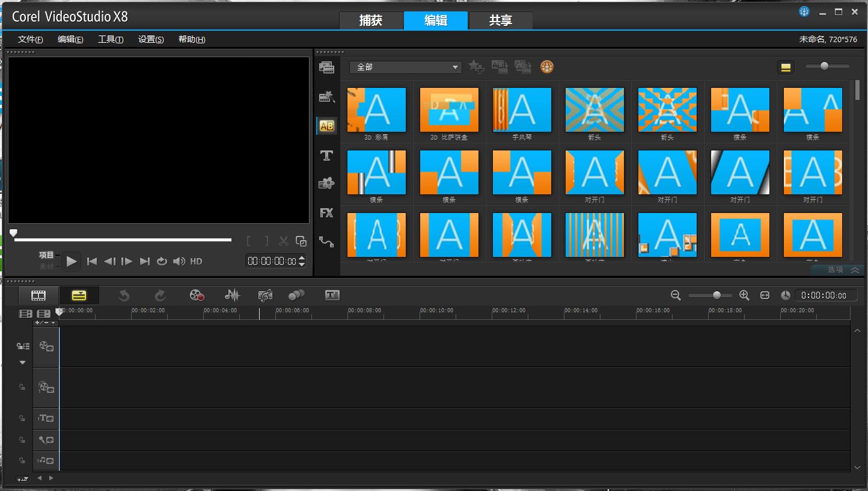The height and width of the screenshot is (491, 868).
Task: Toggle Repeat playback
Action: pyautogui.click(x=162, y=261)
